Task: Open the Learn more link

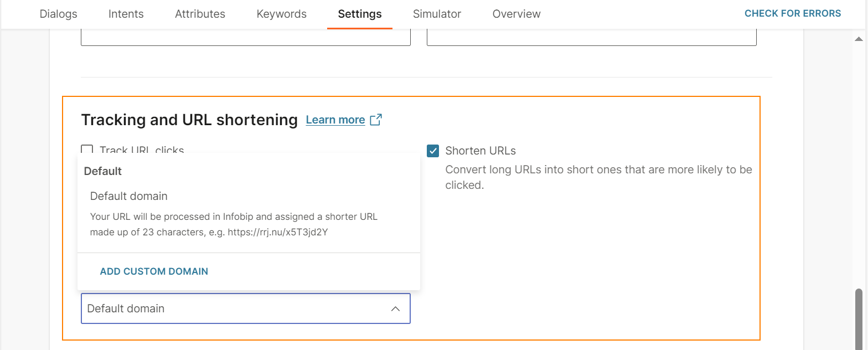Action: click(x=335, y=119)
